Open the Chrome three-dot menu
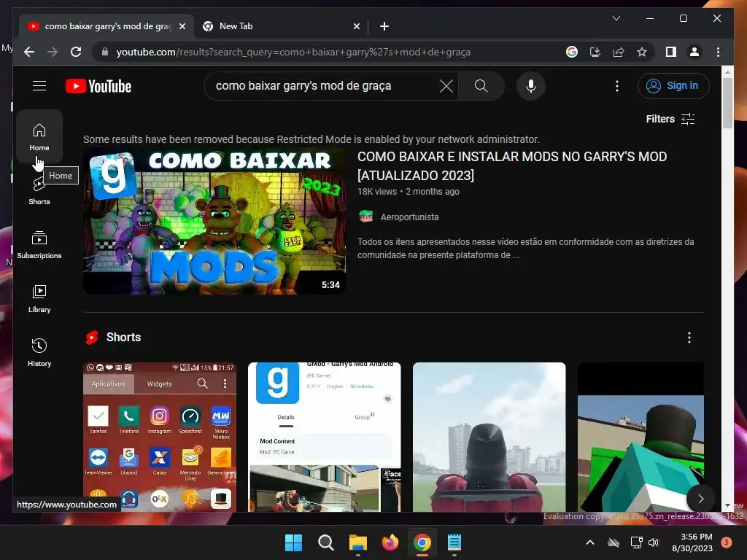 click(718, 52)
